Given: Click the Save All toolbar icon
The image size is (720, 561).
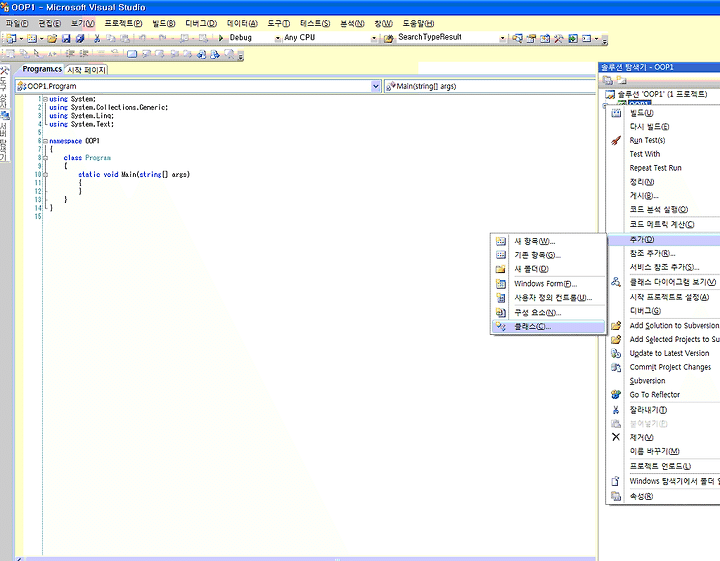Looking at the screenshot, I should pos(80,39).
